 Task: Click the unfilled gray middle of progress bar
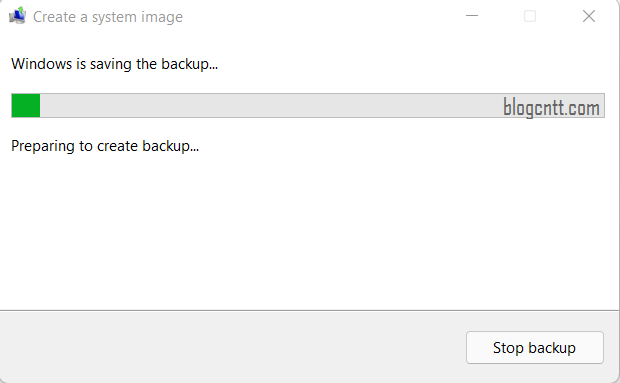click(x=269, y=106)
